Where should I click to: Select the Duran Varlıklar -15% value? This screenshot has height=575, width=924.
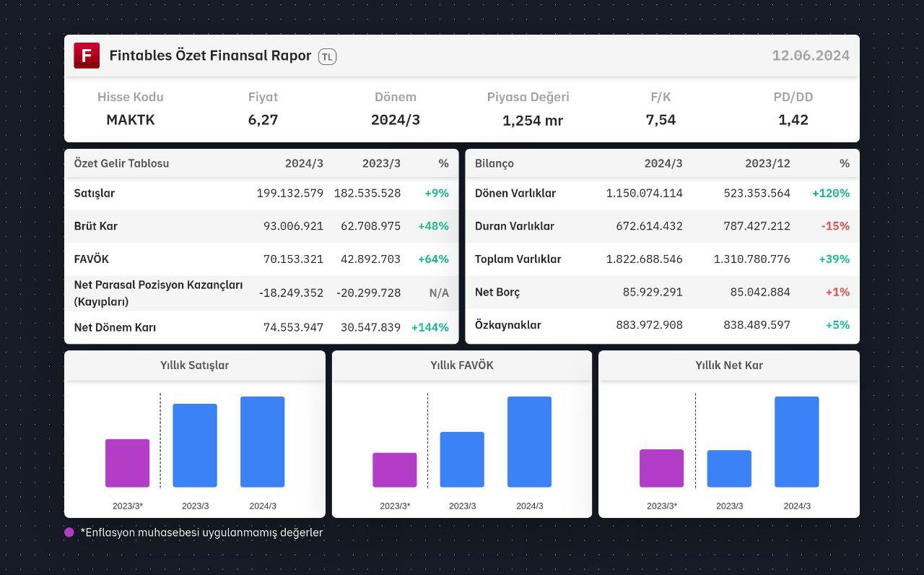coord(835,226)
